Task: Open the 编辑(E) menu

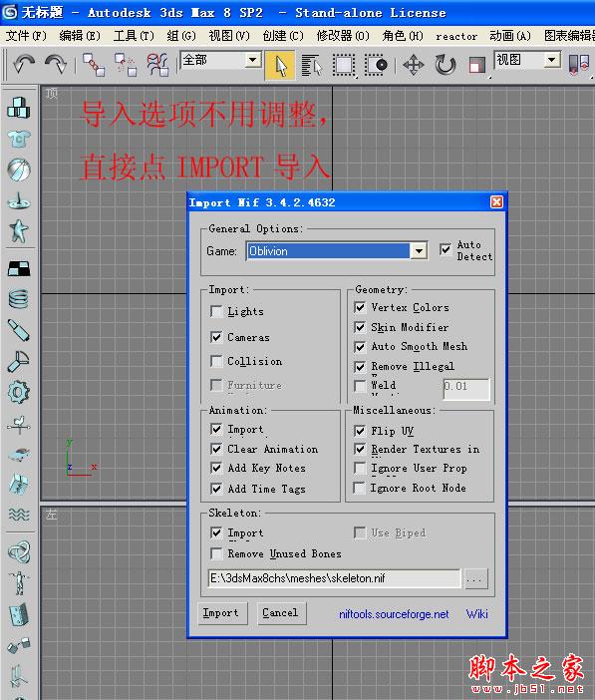Action: tap(80, 36)
